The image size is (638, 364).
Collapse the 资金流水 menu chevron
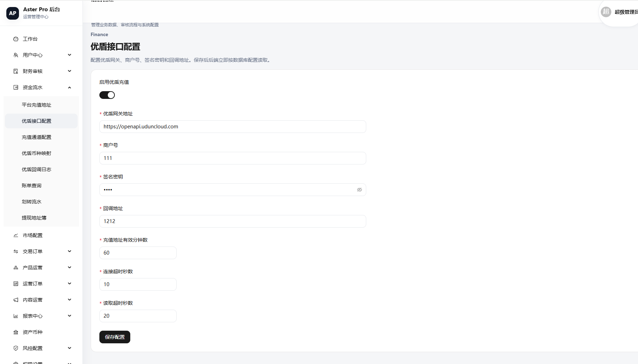[x=70, y=87]
